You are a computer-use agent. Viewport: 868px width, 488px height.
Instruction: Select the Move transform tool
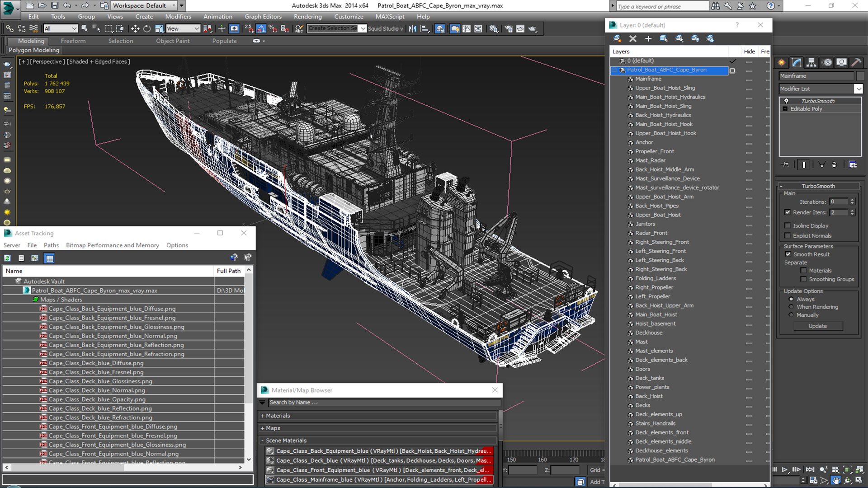(135, 28)
